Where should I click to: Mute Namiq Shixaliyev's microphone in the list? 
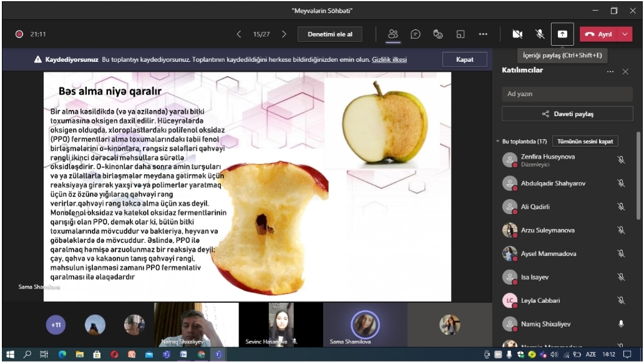[x=620, y=324]
